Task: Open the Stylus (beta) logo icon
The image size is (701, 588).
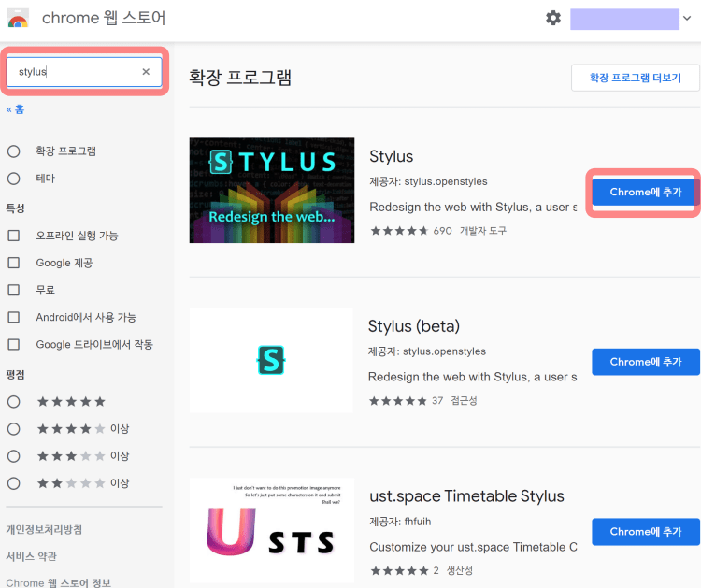Action: click(x=271, y=360)
